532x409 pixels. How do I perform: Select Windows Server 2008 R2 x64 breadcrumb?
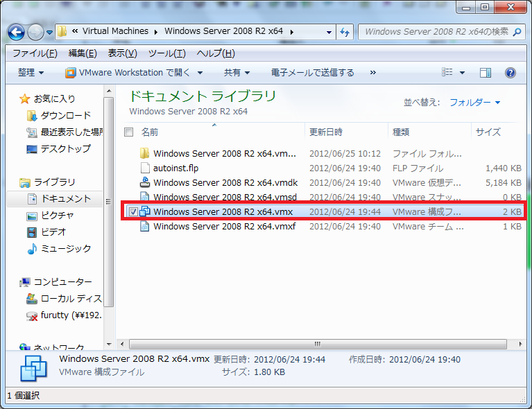223,31
